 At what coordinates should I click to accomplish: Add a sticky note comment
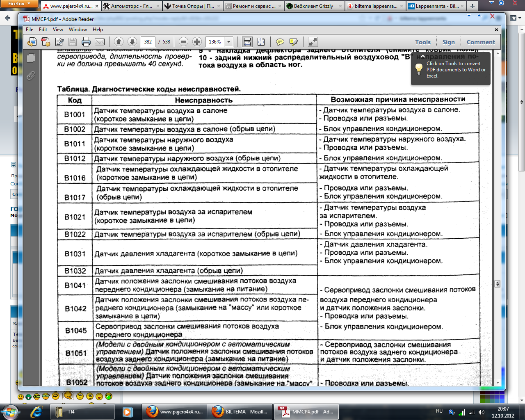tap(280, 42)
